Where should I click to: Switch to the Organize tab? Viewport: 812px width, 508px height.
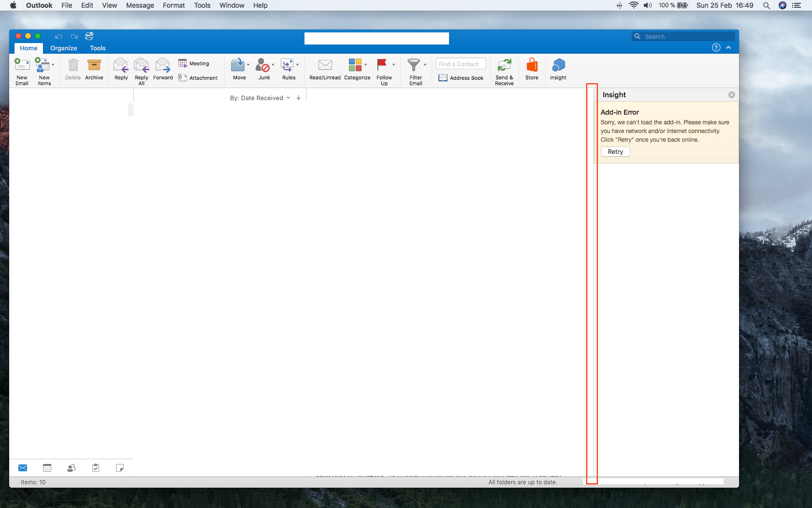point(63,48)
